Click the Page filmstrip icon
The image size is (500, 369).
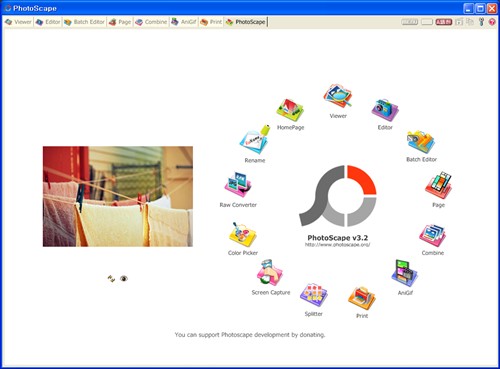click(438, 185)
